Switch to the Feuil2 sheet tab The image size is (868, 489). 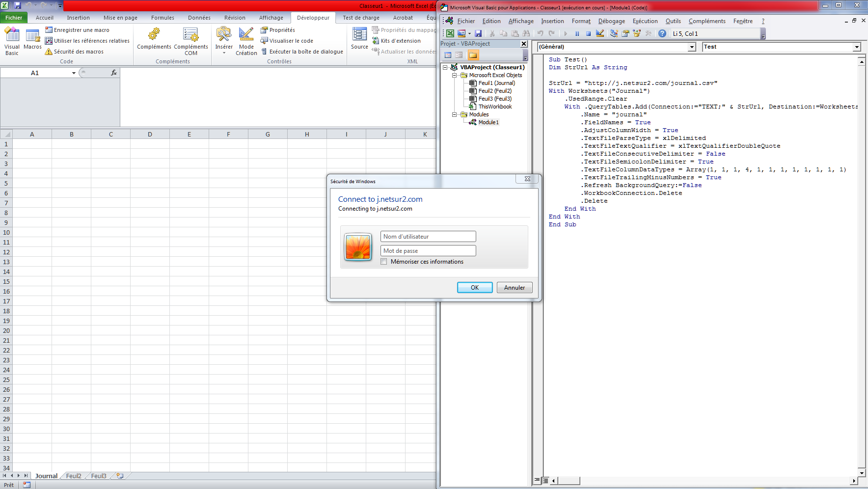click(x=74, y=476)
